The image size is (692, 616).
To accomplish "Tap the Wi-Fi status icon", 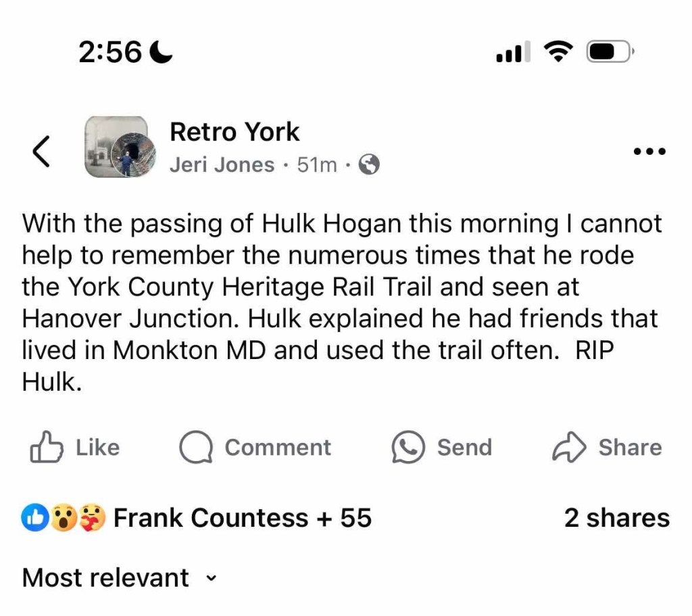I will 558,52.
